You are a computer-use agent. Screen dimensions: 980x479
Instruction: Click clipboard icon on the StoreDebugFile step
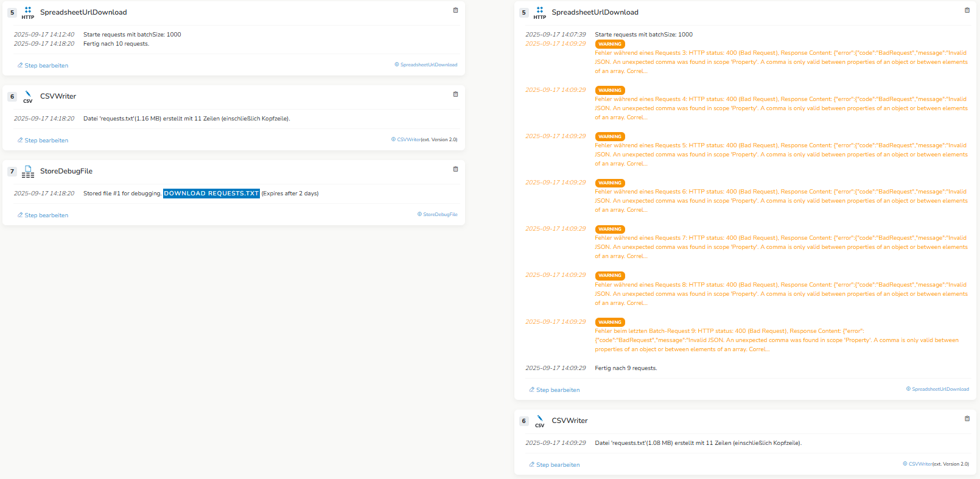[455, 169]
